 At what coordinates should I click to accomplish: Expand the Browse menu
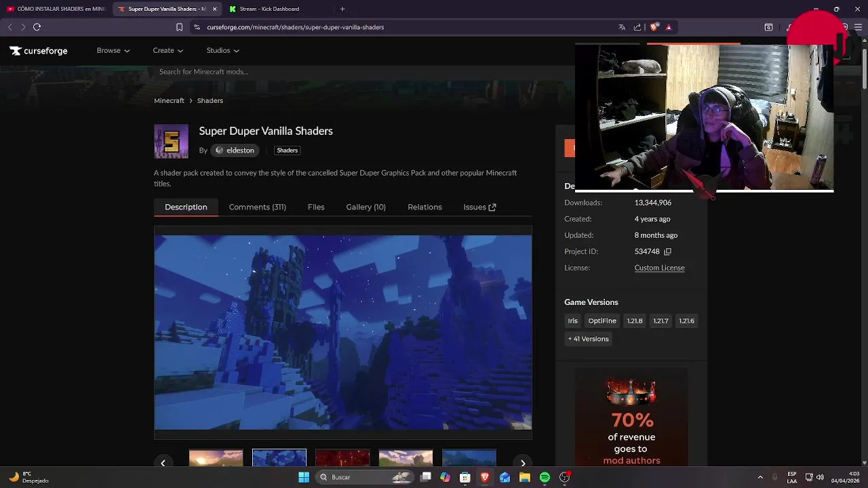click(113, 50)
